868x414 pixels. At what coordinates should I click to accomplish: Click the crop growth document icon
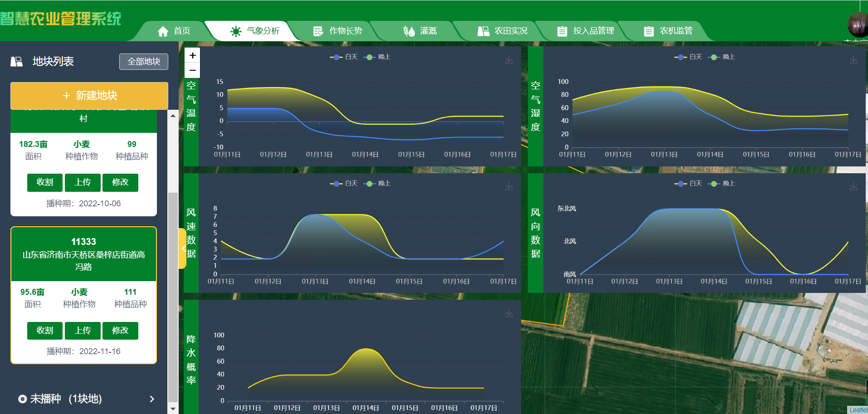pyautogui.click(x=318, y=31)
